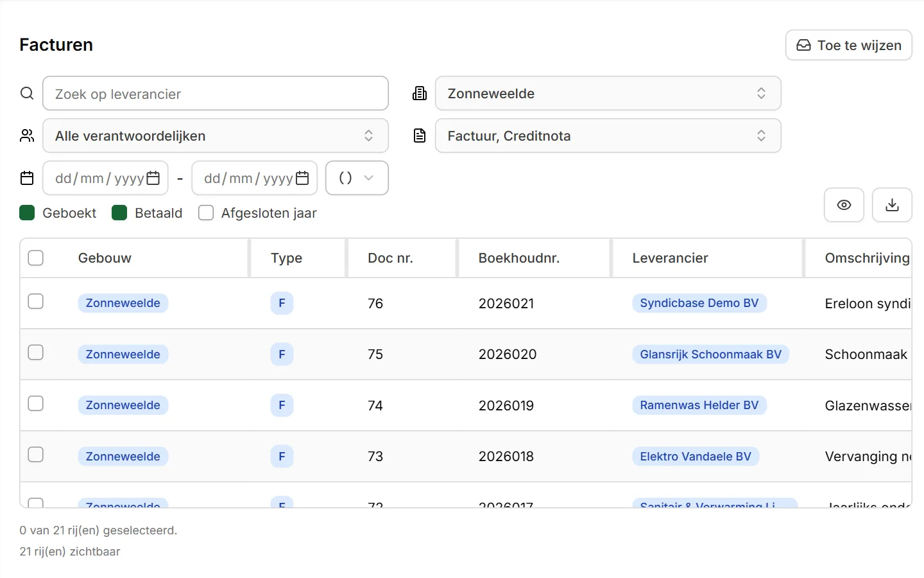The width and height of the screenshot is (924, 578).
Task: Click the Toe te wijzen button
Action: coord(848,45)
